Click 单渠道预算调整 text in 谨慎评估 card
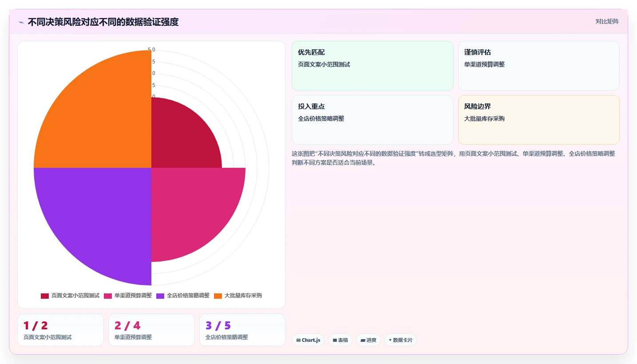Screen dimensions: 637x364 point(484,64)
